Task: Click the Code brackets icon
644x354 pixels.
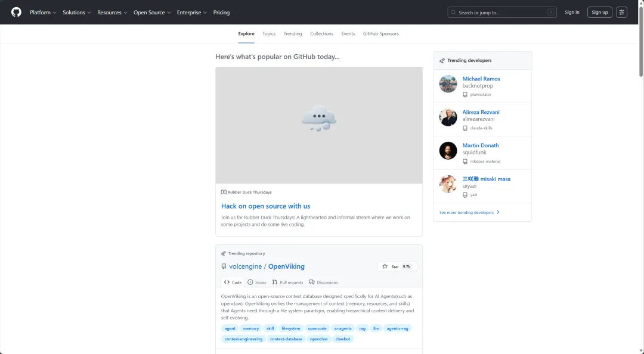Action: click(227, 282)
